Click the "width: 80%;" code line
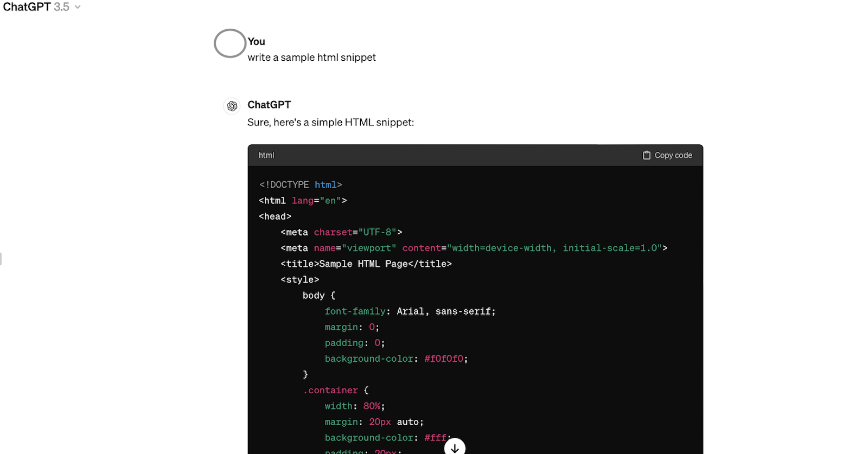 [355, 406]
